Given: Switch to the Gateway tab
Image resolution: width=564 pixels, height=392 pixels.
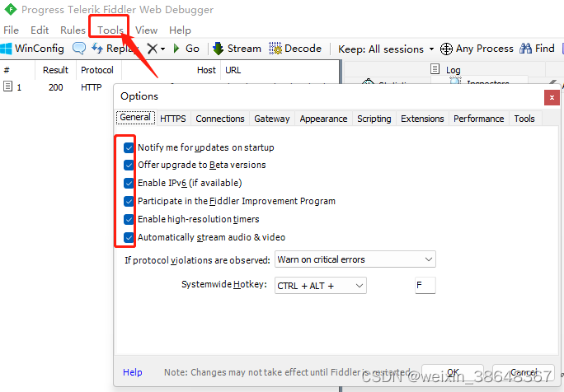Looking at the screenshot, I should 272,119.
